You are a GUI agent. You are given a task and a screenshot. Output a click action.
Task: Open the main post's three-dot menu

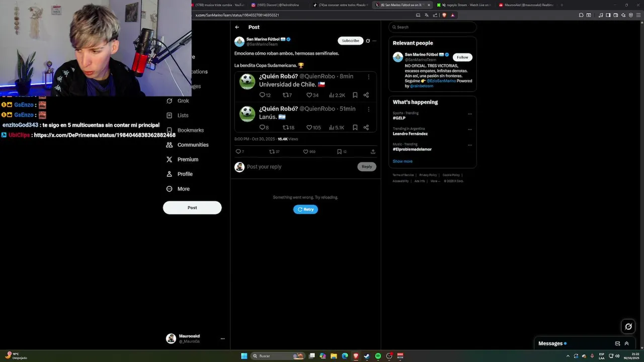(374, 41)
